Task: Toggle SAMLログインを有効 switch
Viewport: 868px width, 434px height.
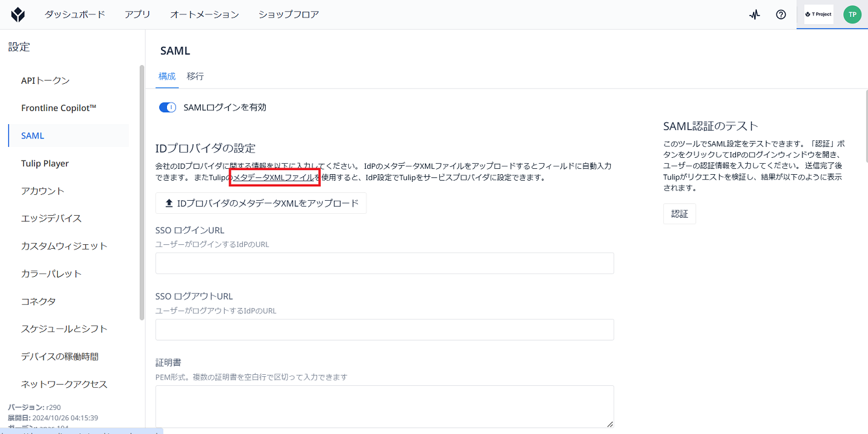Action: [x=168, y=107]
